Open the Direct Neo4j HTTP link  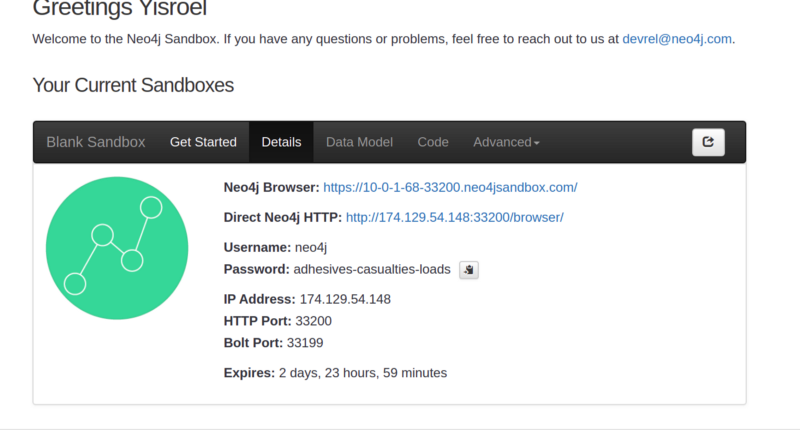tap(455, 218)
